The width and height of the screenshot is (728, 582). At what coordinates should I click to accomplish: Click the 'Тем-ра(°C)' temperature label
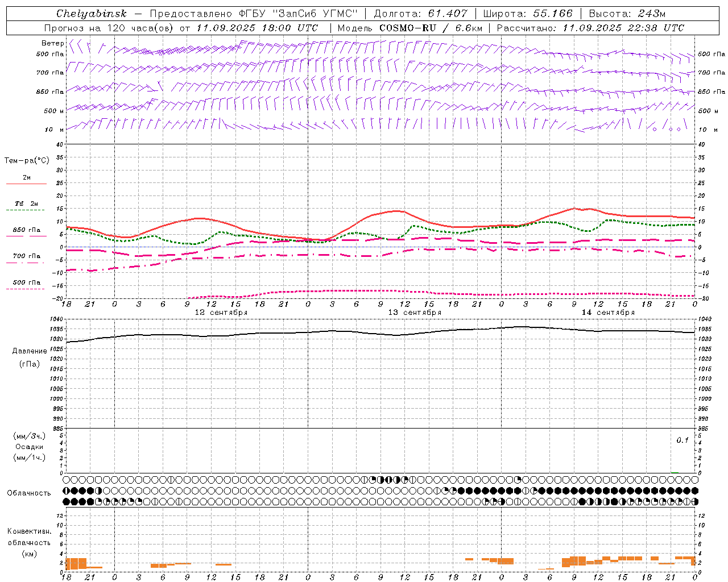(27, 161)
